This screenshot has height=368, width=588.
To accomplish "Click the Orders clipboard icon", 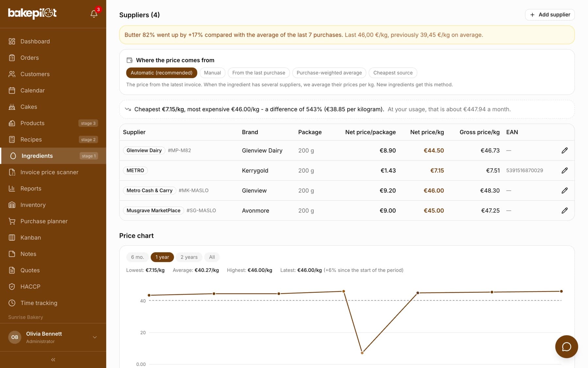I will (x=12, y=58).
